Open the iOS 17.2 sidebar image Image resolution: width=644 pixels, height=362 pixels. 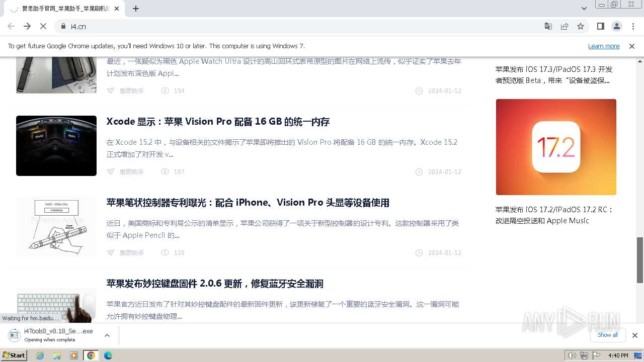[556, 147]
